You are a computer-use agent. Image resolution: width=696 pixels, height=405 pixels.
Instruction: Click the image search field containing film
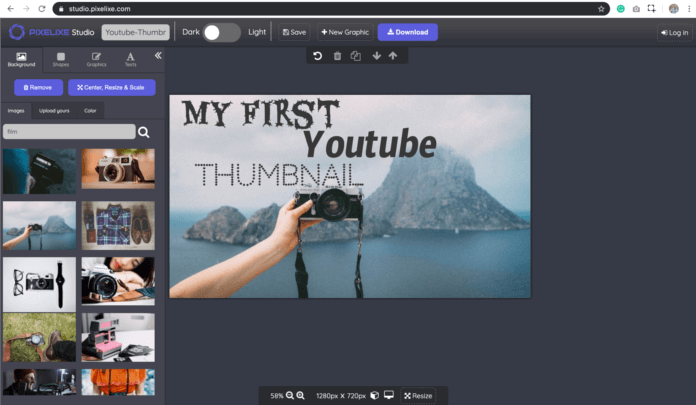coord(68,132)
